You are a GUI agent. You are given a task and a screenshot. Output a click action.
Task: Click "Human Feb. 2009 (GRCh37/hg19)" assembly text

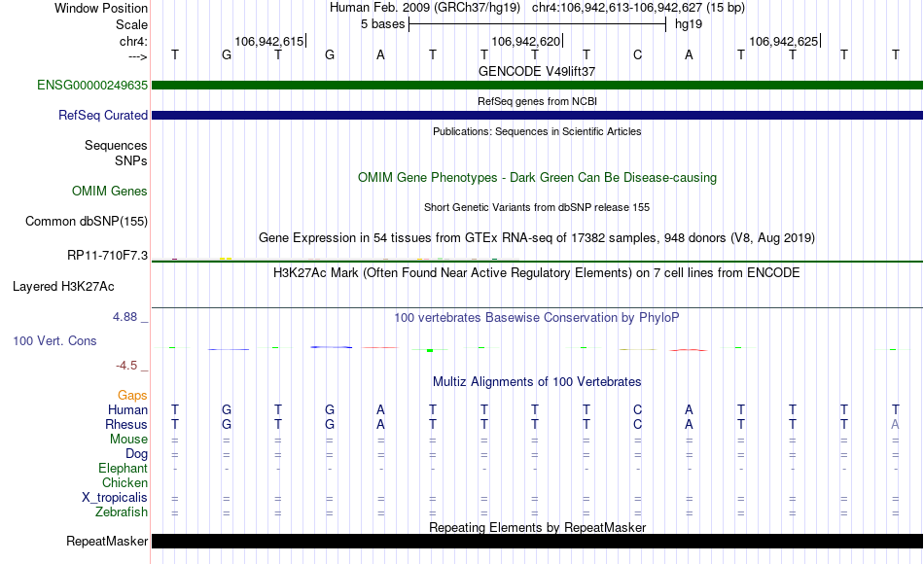pos(425,8)
